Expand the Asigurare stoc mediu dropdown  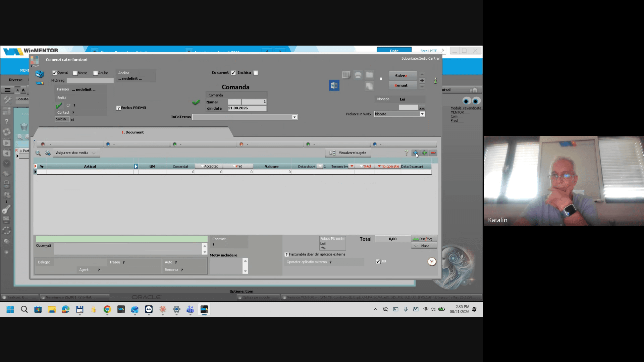(x=76, y=153)
